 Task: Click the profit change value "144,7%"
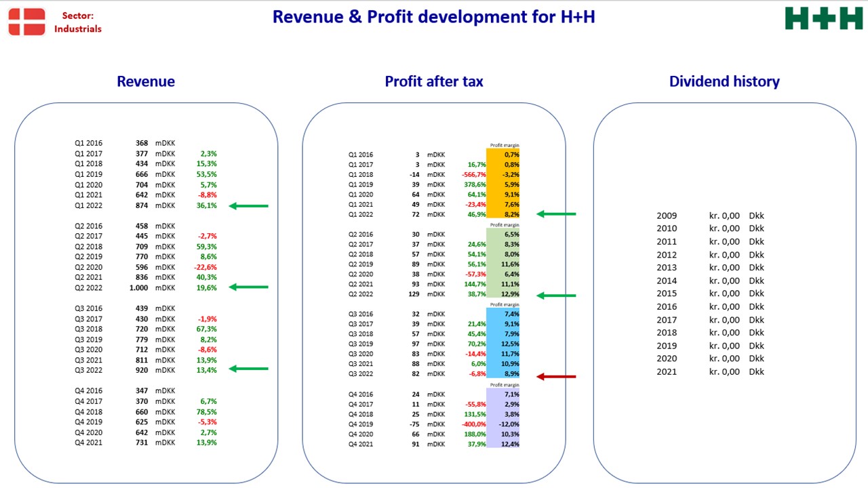(475, 285)
